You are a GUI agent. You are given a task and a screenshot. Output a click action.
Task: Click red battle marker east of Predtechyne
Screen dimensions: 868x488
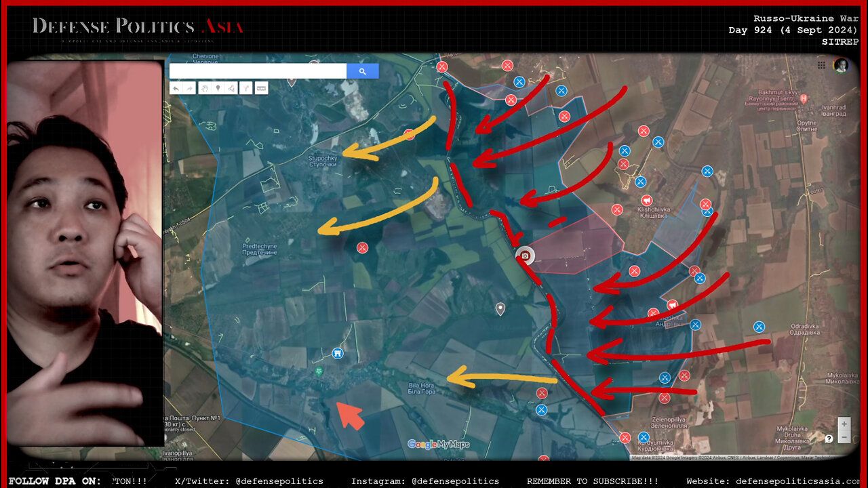(x=363, y=247)
